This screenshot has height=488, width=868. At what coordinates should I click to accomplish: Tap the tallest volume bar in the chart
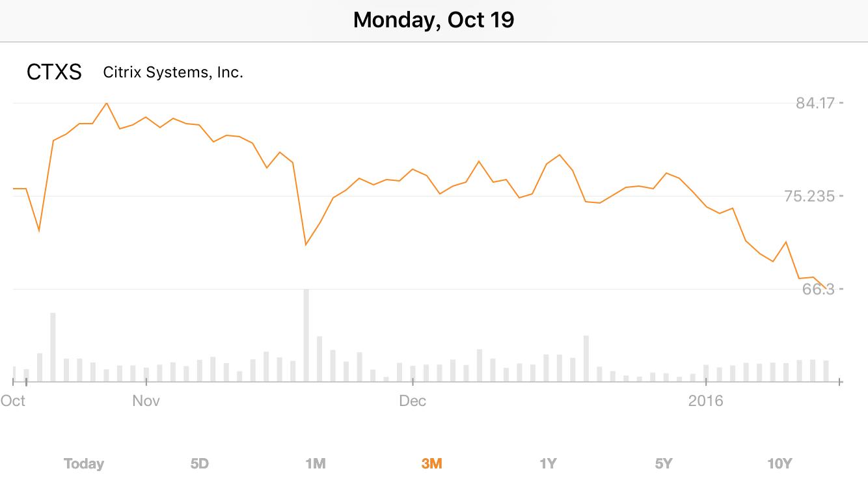pos(306,335)
